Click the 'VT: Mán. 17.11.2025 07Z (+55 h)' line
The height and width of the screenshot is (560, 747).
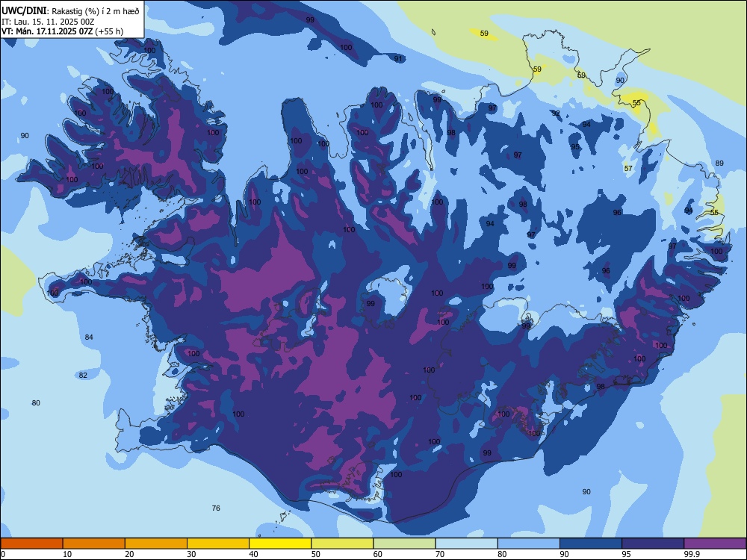[x=63, y=31]
